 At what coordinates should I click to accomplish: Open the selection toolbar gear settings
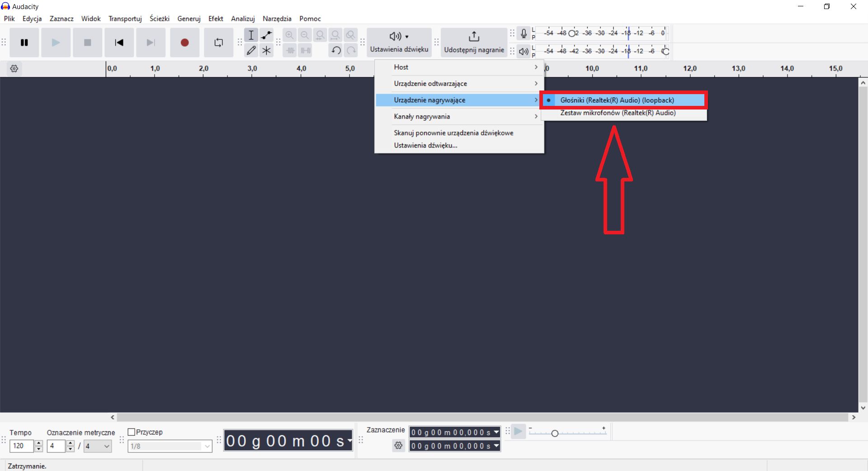tap(398, 446)
